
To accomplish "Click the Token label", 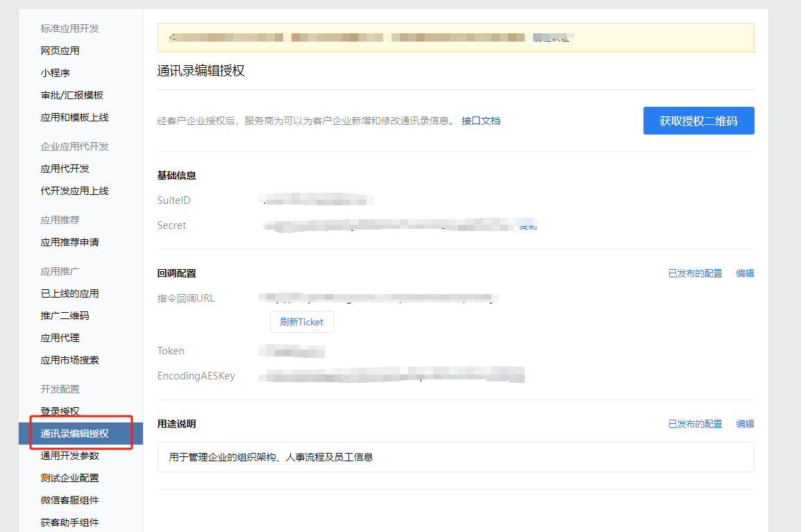I will [x=171, y=351].
